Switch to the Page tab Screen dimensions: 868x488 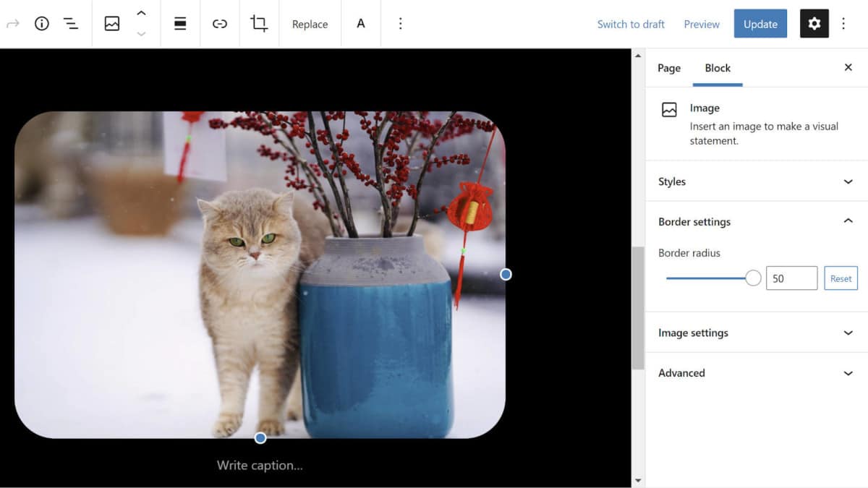(668, 68)
